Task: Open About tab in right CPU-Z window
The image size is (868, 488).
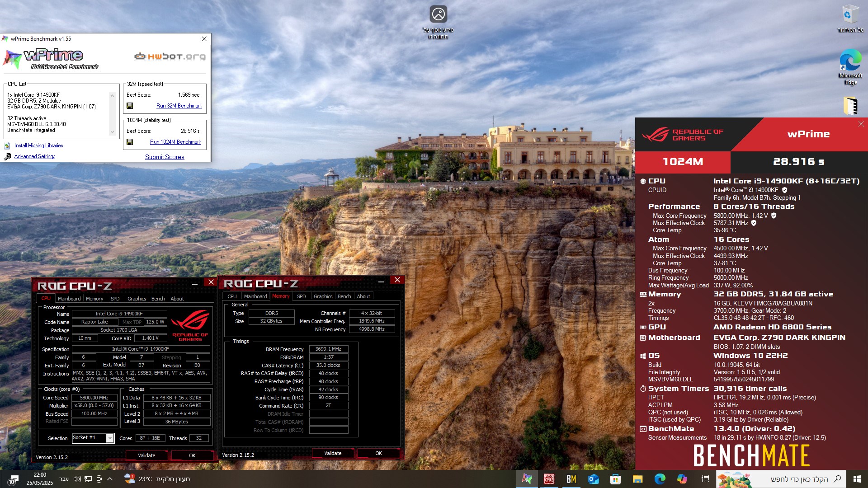Action: (x=363, y=296)
